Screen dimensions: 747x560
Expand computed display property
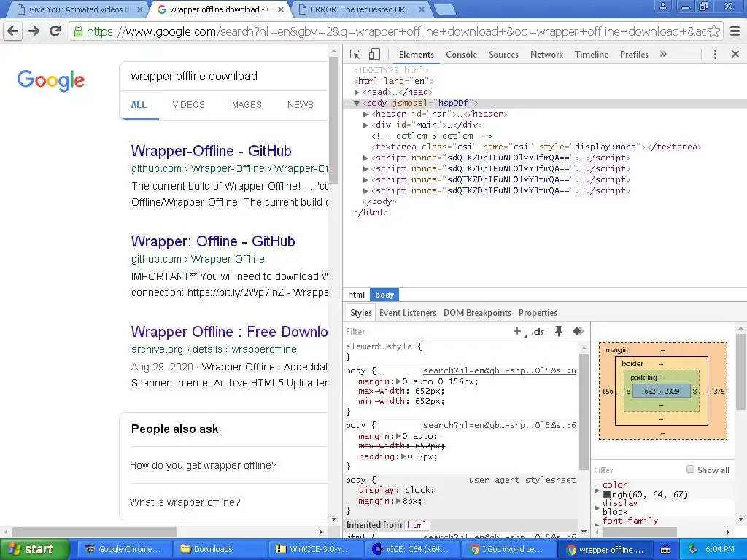597,508
